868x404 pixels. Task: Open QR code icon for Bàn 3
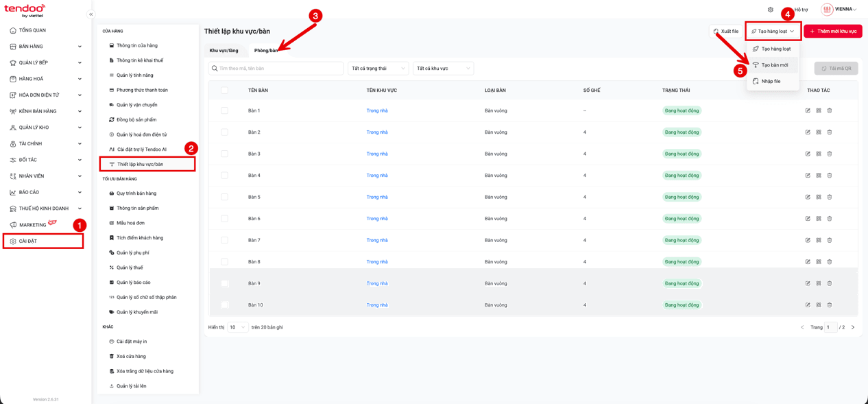point(819,154)
